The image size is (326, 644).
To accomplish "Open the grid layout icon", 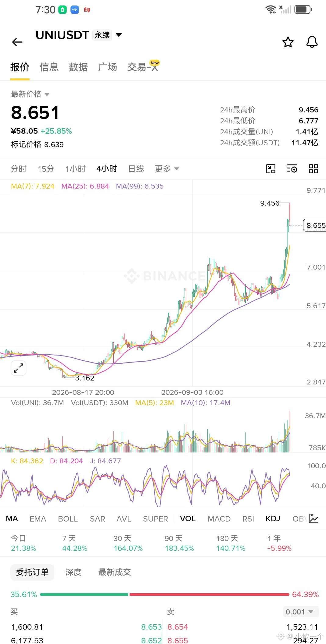I will (313, 169).
